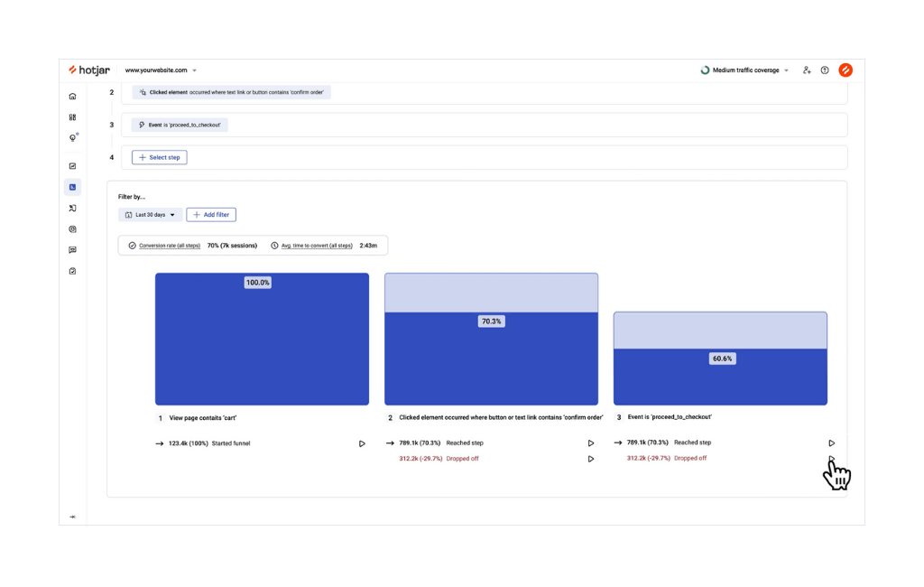Open the Trends chart icon in the sidebar
The image size is (924, 587).
pyautogui.click(x=72, y=166)
